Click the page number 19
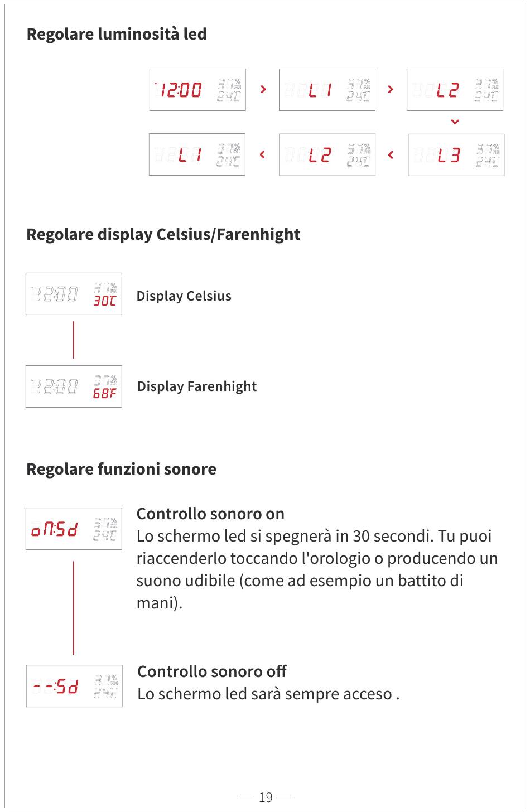This screenshot has width=530, height=812. (266, 797)
